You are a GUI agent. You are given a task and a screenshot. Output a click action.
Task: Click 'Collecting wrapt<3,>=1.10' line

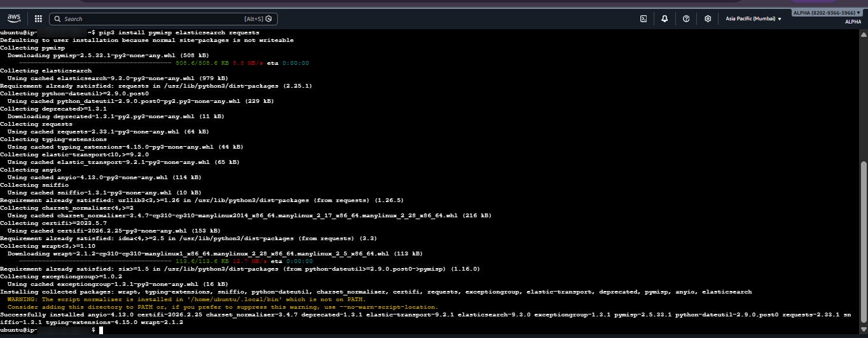48,246
